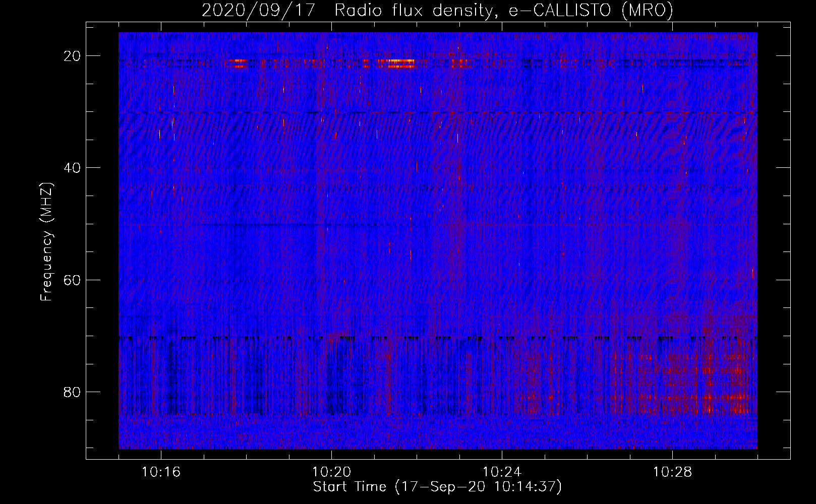The image size is (816, 504).
Task: Click the '10:28' time tick label
Action: click(x=672, y=472)
